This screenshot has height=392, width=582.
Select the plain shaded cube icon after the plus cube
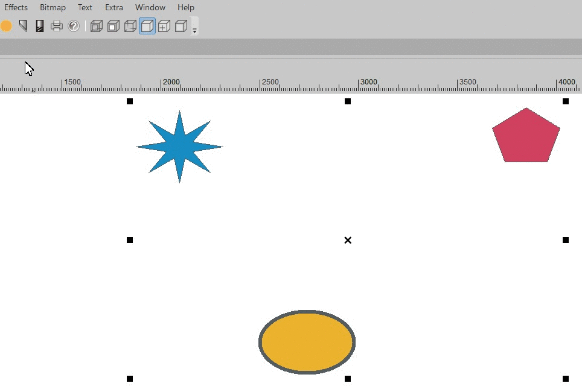click(181, 26)
